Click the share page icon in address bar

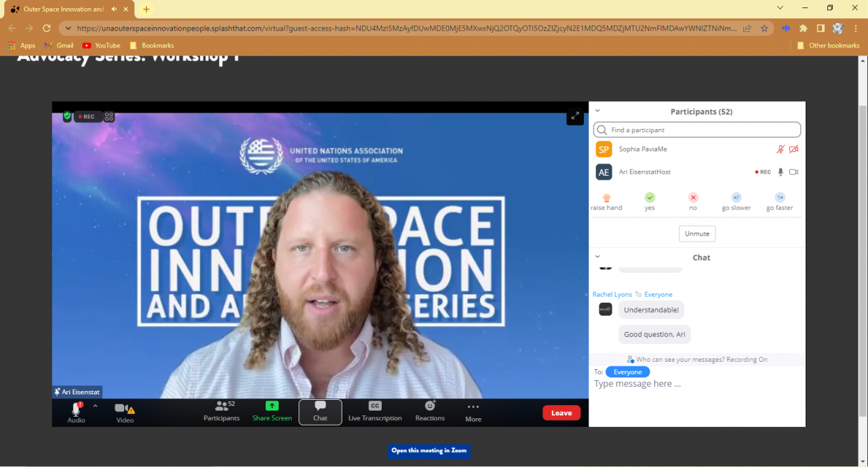(x=747, y=29)
